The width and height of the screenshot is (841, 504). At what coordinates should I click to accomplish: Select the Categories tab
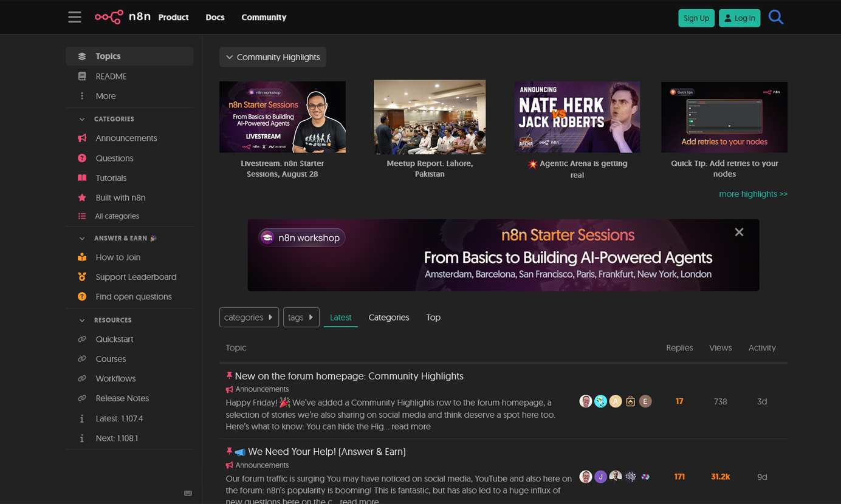click(x=388, y=317)
